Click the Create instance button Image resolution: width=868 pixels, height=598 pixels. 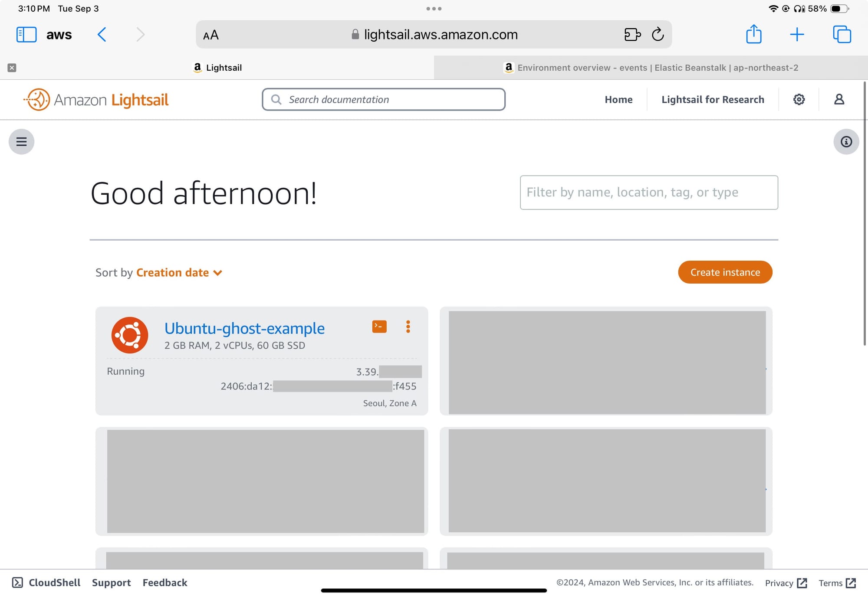(725, 272)
